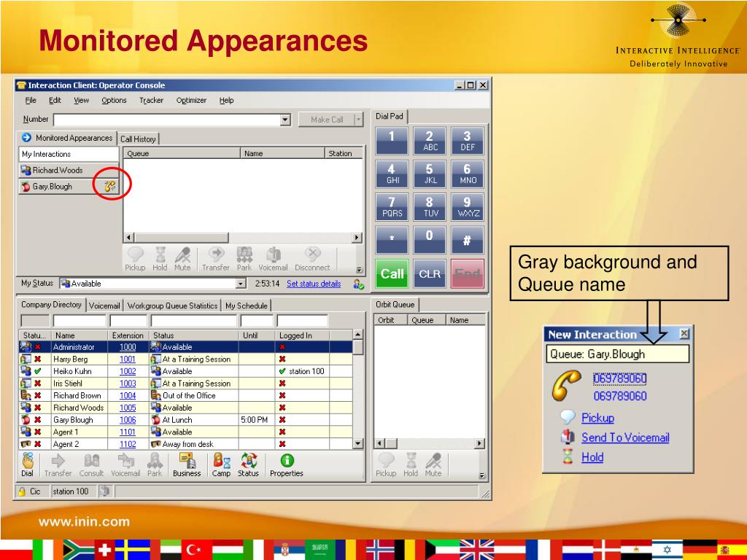Screen dimensions: 747x560
Task: Click the Dial icon in the directory toolbar
Action: pos(28,461)
